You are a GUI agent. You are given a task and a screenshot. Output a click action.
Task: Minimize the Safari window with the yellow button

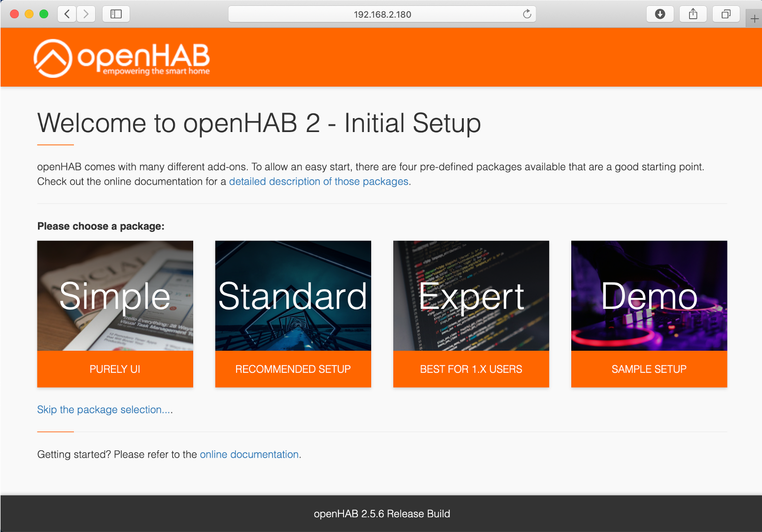[29, 14]
